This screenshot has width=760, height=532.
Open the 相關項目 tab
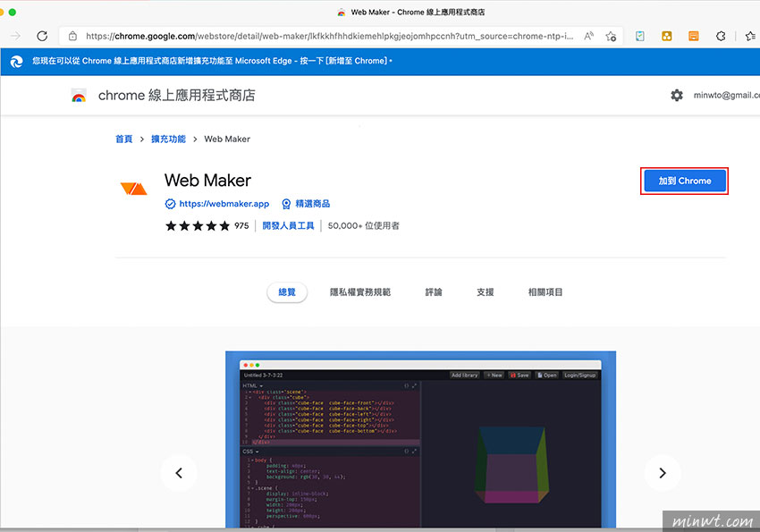click(x=545, y=292)
